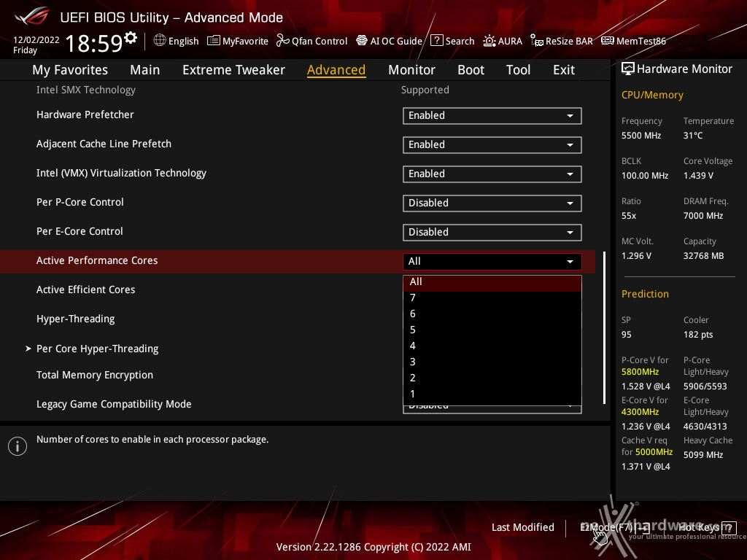Select Active Efficient Cores row
The image size is (747, 560).
point(298,290)
